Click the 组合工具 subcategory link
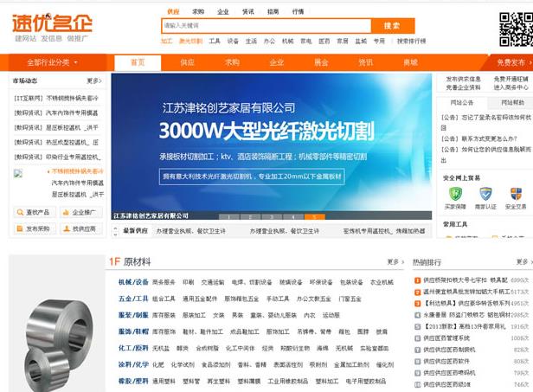Screen dimensions: 533x392 [x=164, y=299]
